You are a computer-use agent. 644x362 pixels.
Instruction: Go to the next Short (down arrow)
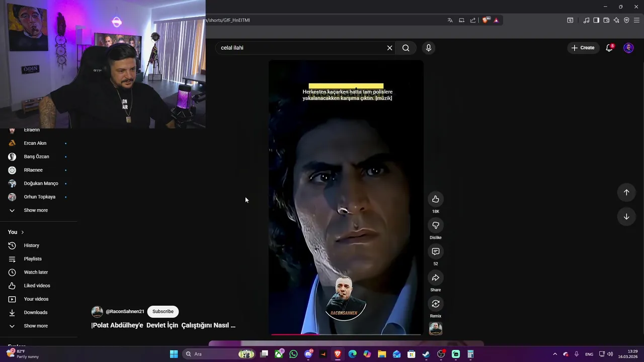tap(626, 217)
